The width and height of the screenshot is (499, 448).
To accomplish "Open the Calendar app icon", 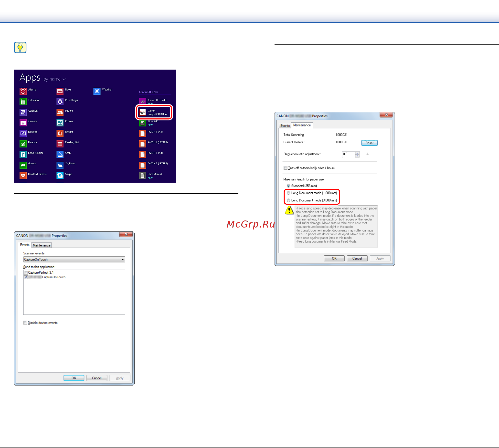I will (23, 112).
